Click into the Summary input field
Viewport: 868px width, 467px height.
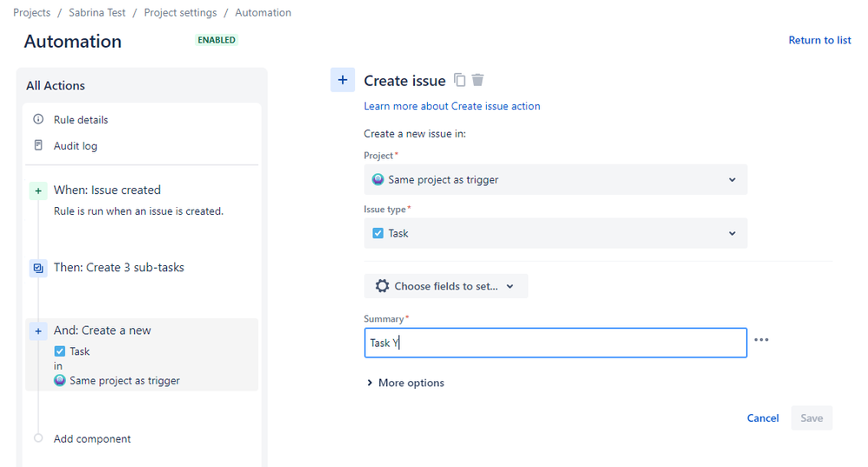click(556, 343)
